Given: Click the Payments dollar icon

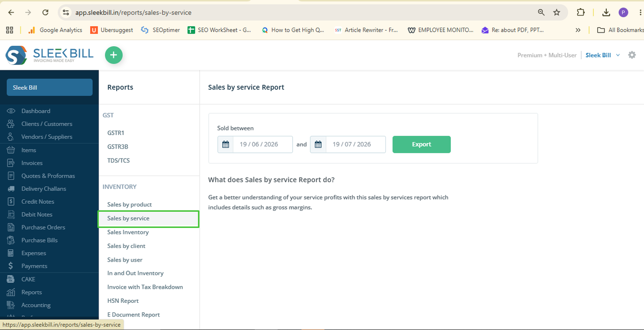Looking at the screenshot, I should point(11,266).
